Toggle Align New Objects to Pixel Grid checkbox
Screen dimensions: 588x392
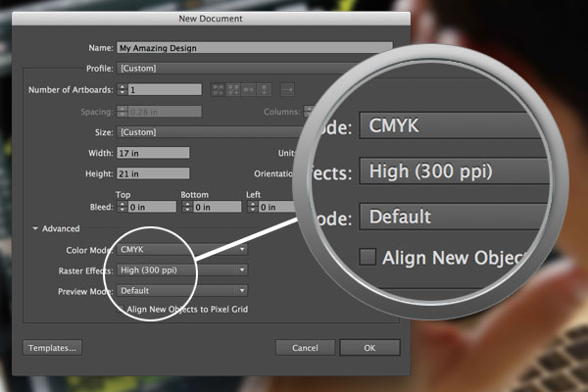[x=121, y=309]
